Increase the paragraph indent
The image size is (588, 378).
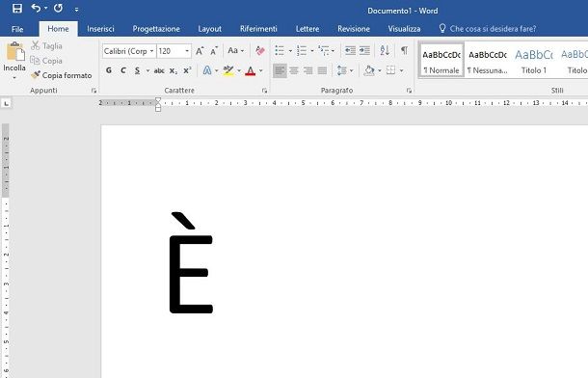[364, 50]
